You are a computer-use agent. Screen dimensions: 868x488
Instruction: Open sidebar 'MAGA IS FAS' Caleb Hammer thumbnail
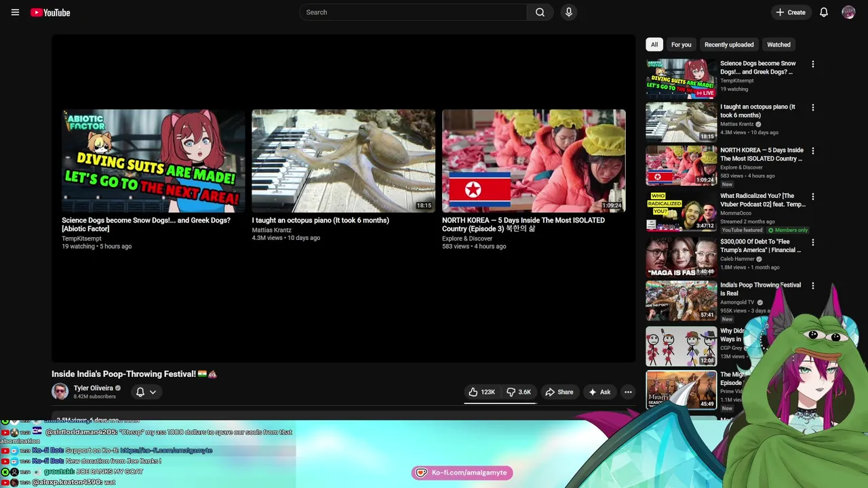point(681,257)
